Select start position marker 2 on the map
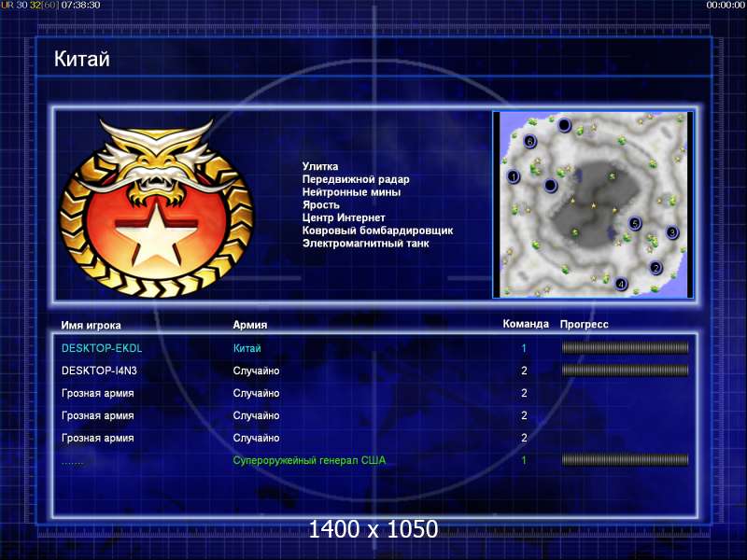Viewport: 747px width, 560px height. pyautogui.click(x=656, y=268)
